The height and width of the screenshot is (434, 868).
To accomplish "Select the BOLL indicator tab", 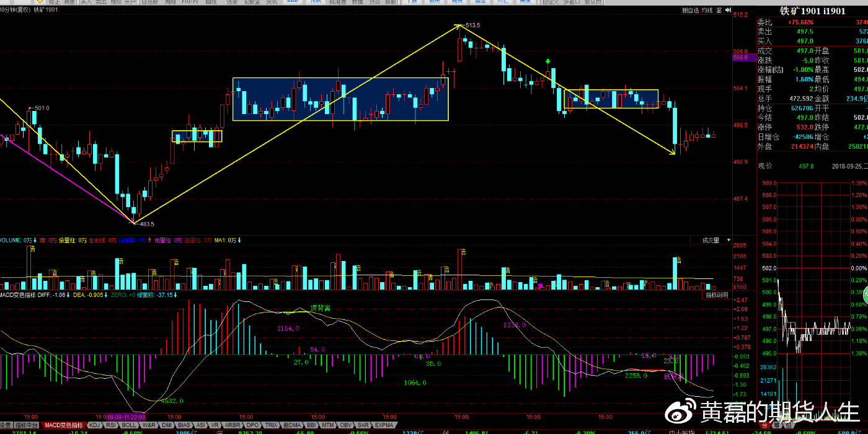I will [129, 425].
